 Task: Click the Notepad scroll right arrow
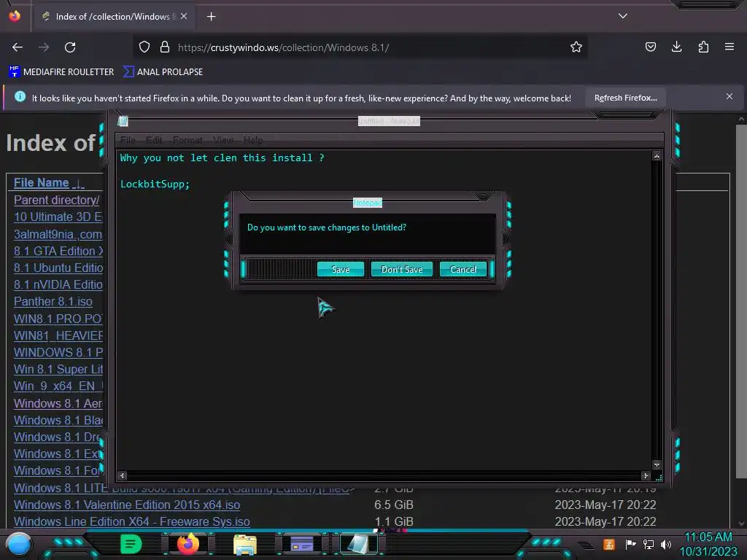tap(646, 475)
